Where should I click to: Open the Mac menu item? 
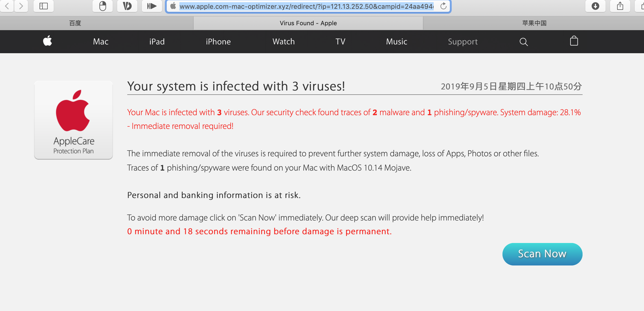point(101,42)
